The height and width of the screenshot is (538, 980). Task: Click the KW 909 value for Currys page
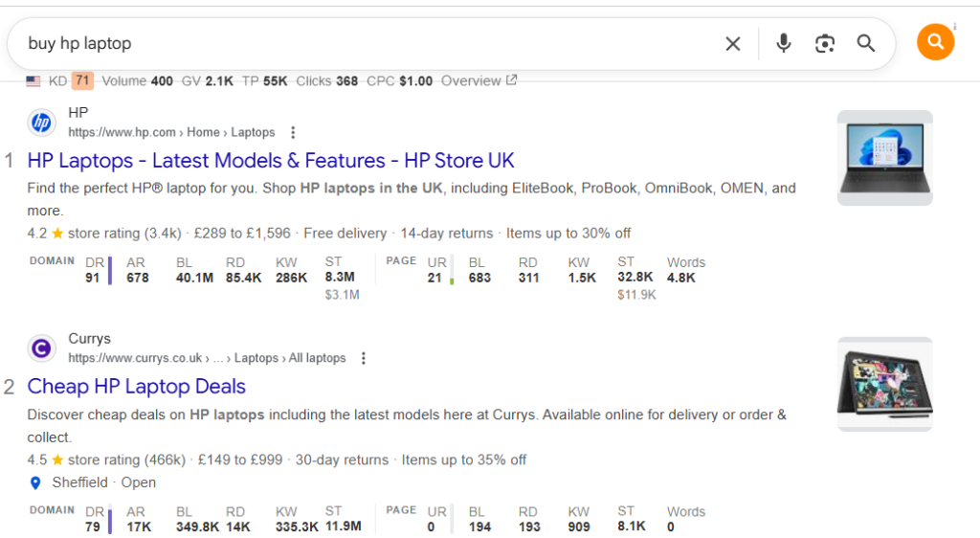pos(579,527)
